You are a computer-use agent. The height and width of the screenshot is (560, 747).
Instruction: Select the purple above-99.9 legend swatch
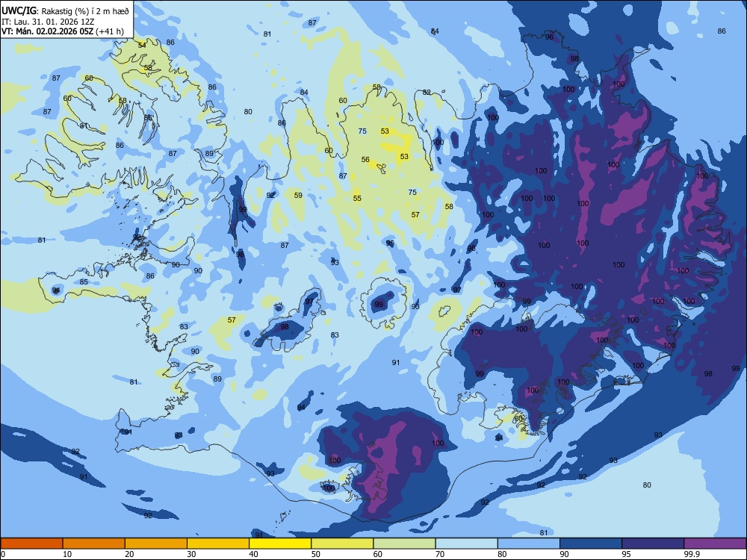(x=715, y=544)
